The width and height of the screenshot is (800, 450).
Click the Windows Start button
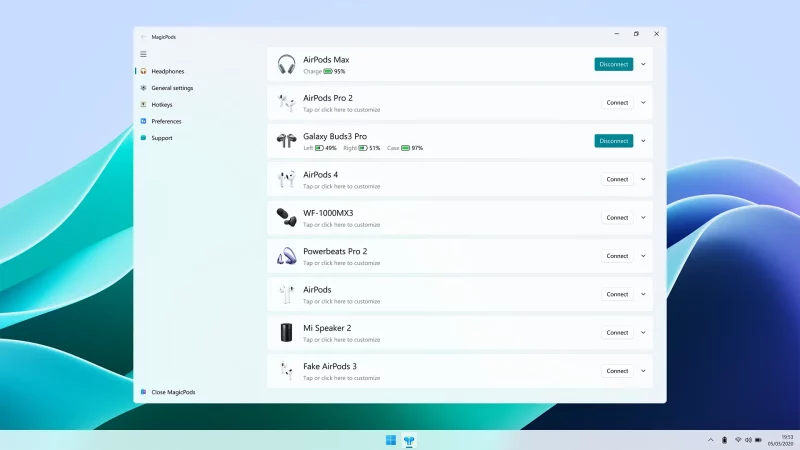pos(390,440)
